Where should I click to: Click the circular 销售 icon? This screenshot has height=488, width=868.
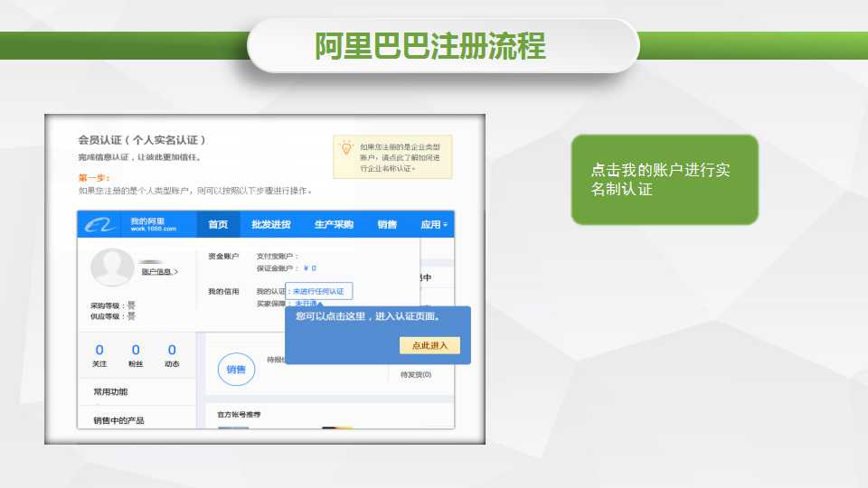[235, 369]
